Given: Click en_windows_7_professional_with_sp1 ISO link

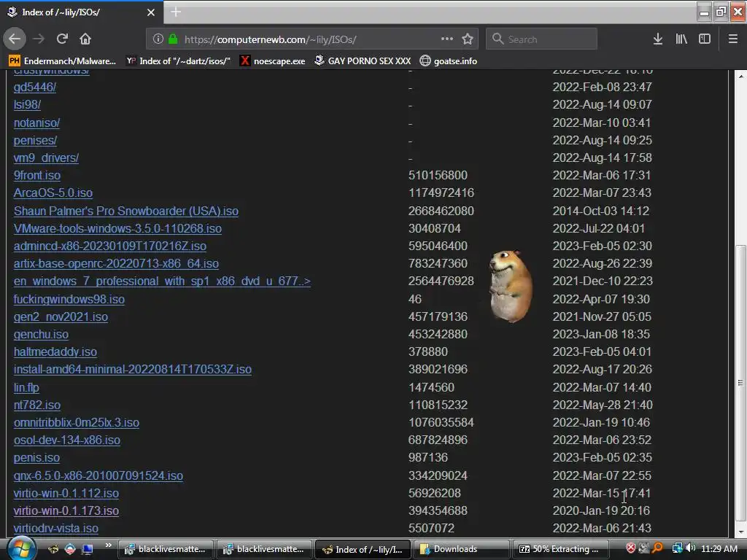Looking at the screenshot, I should point(162,281).
